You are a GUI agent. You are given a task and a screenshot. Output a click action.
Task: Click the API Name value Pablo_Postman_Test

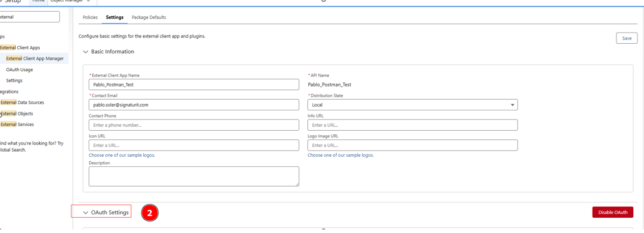330,85
